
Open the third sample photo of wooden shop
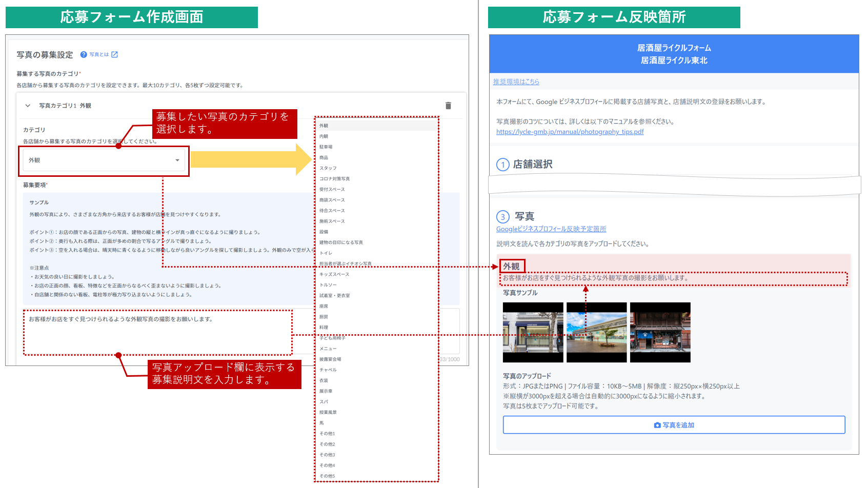660,332
